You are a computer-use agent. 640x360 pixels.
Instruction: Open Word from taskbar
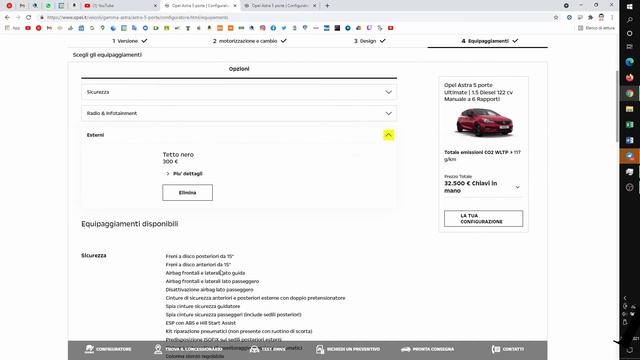pyautogui.click(x=629, y=140)
